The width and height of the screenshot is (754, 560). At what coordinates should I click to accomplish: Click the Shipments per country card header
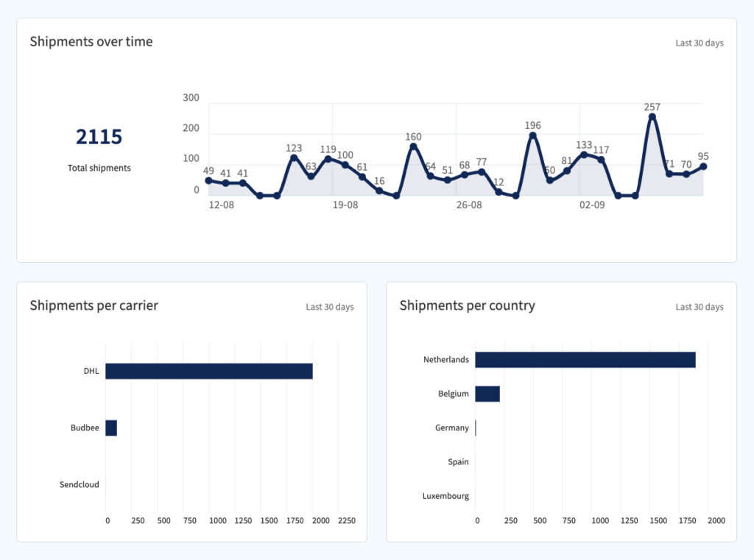point(467,305)
